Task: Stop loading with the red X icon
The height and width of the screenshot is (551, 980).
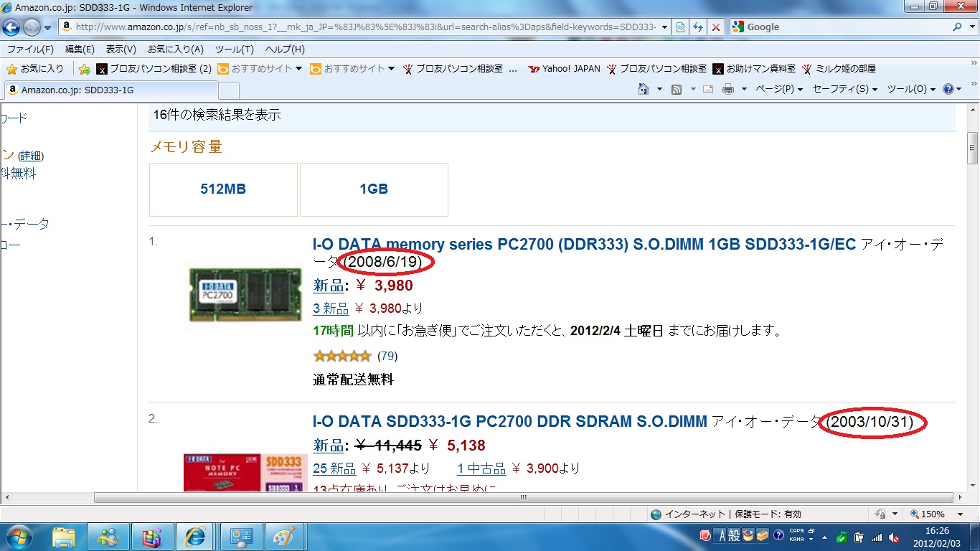Action: [715, 27]
